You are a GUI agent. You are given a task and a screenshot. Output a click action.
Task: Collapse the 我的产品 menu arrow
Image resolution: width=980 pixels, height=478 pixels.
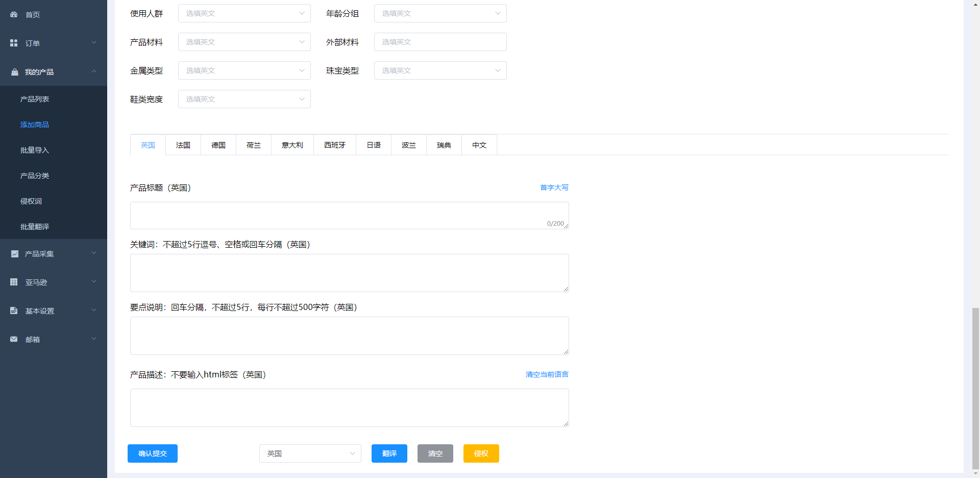pyautogui.click(x=94, y=71)
